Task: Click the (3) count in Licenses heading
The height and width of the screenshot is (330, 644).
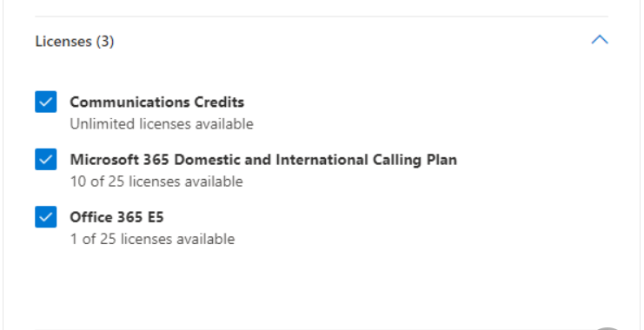Action: click(x=105, y=41)
